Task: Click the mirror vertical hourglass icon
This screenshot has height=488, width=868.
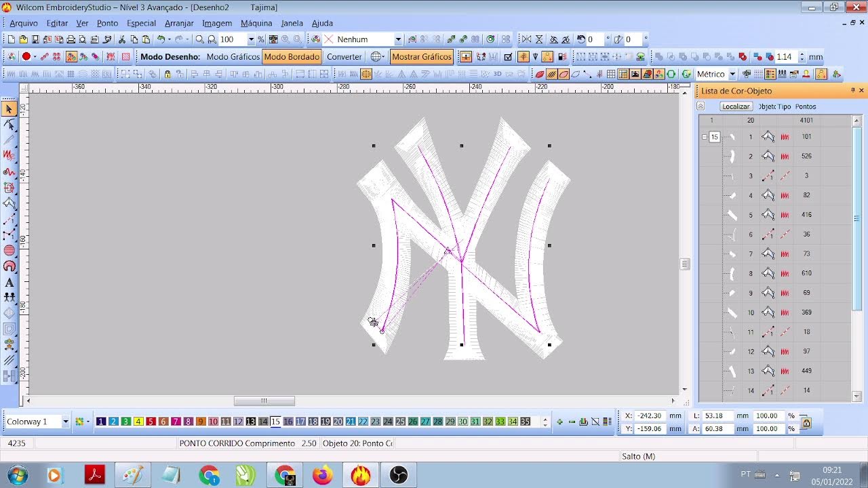Action: [x=539, y=39]
